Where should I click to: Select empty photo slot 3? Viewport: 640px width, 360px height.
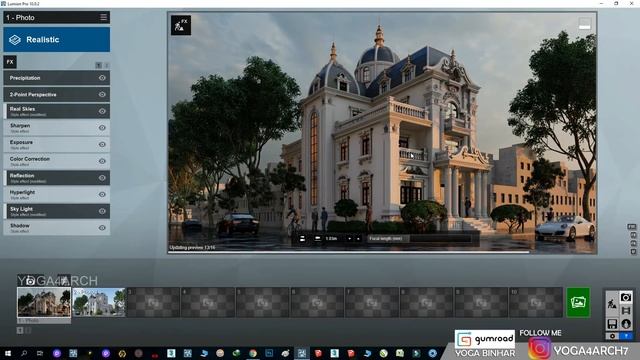coord(153,302)
